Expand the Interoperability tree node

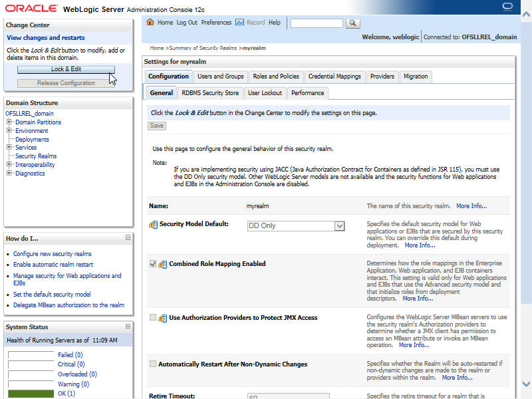pyautogui.click(x=9, y=164)
